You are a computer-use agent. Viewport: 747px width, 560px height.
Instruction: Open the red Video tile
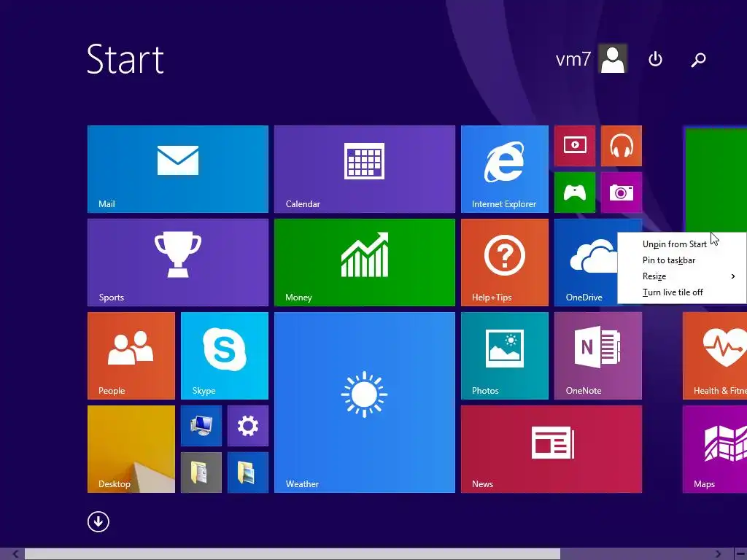coord(575,146)
